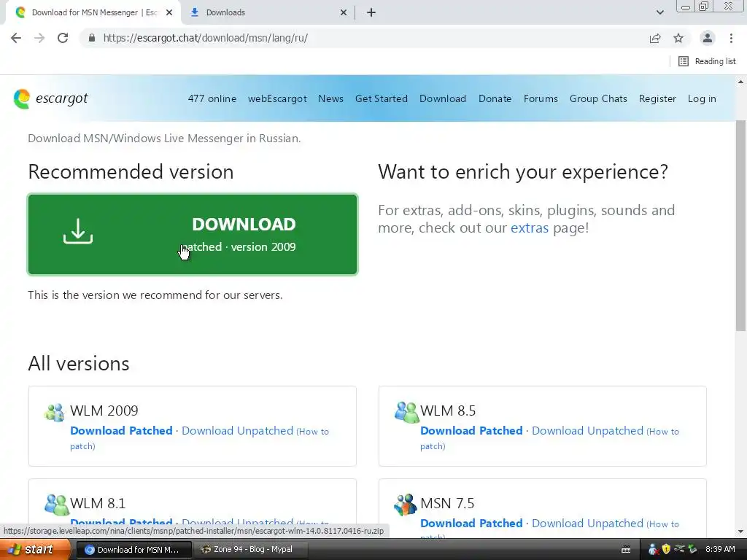Click the WLM 8.1 messenger icon

[57, 505]
